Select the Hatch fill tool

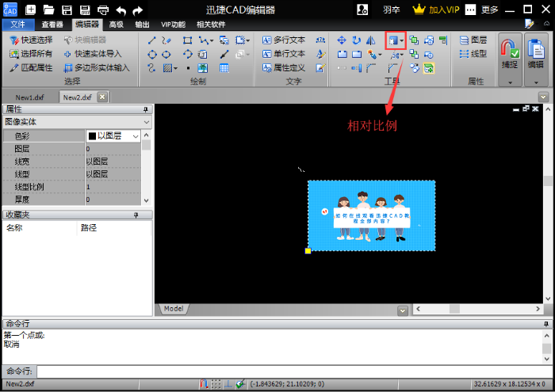click(x=167, y=68)
